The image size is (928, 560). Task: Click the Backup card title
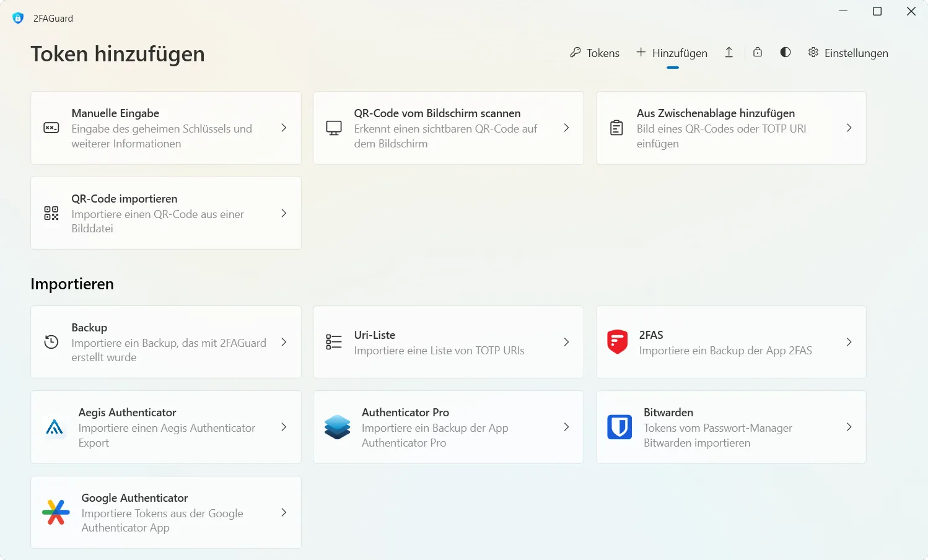pos(89,328)
